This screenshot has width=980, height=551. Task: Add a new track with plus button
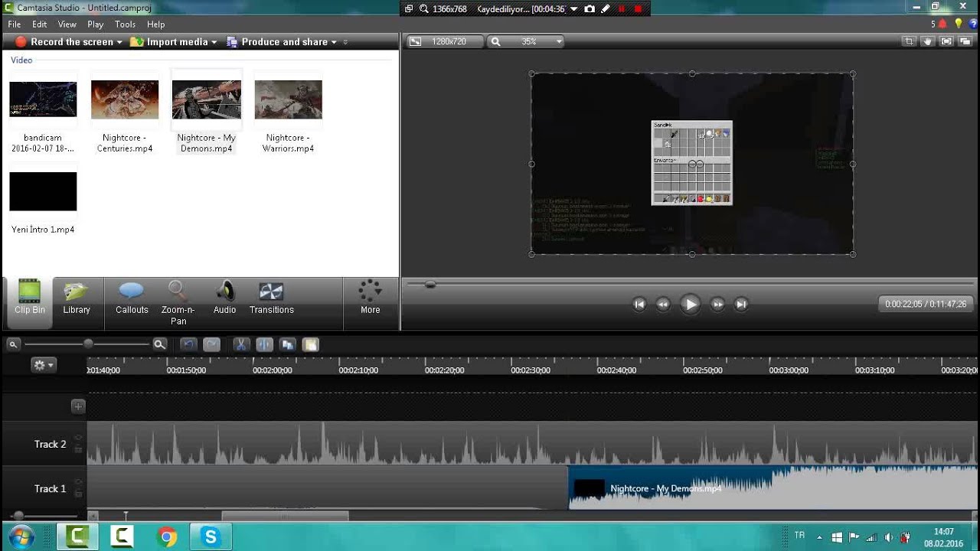click(x=78, y=406)
